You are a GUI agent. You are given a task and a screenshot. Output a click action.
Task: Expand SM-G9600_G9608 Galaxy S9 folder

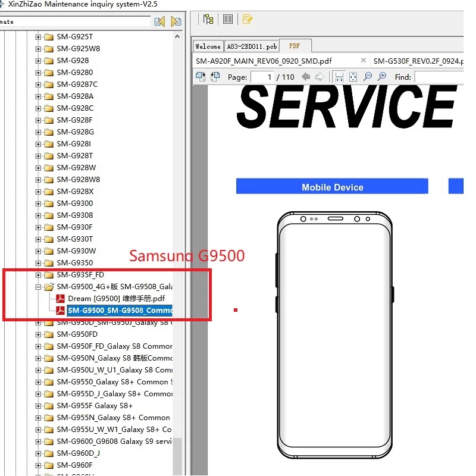[38, 441]
